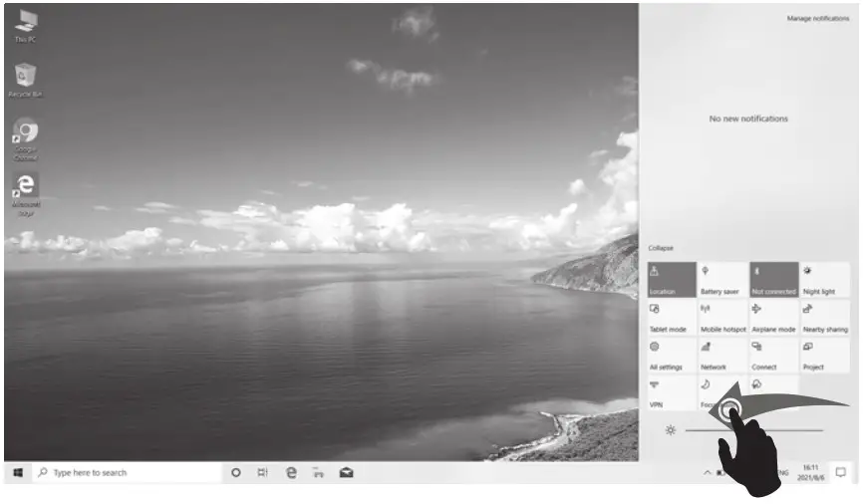The width and height of the screenshot is (863, 504).
Task: Open the Network quick action
Action: (x=722, y=356)
